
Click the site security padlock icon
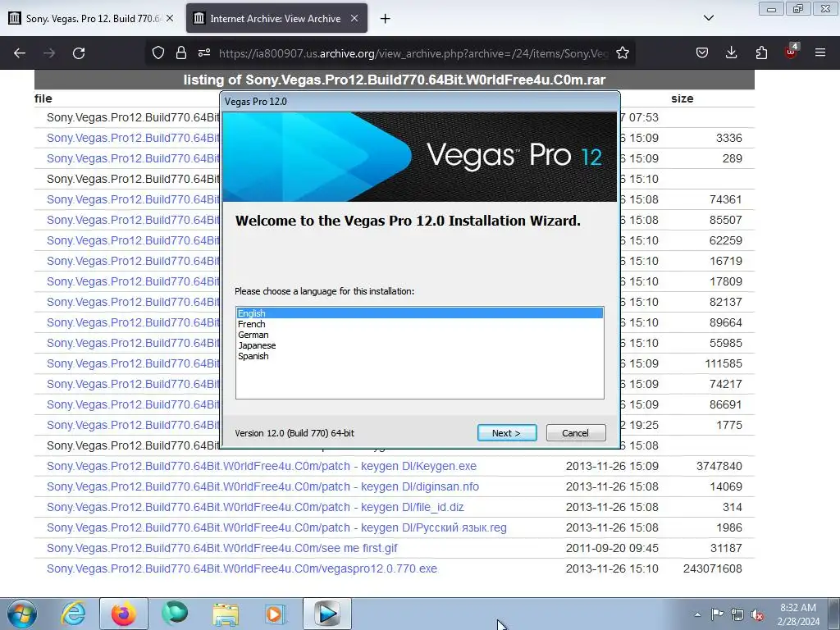point(181,53)
